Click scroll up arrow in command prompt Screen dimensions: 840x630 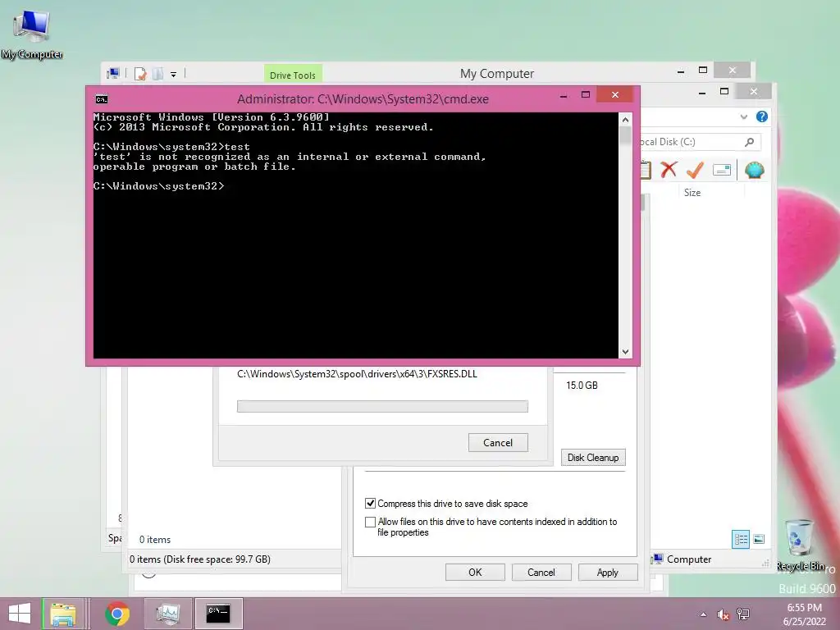[625, 120]
